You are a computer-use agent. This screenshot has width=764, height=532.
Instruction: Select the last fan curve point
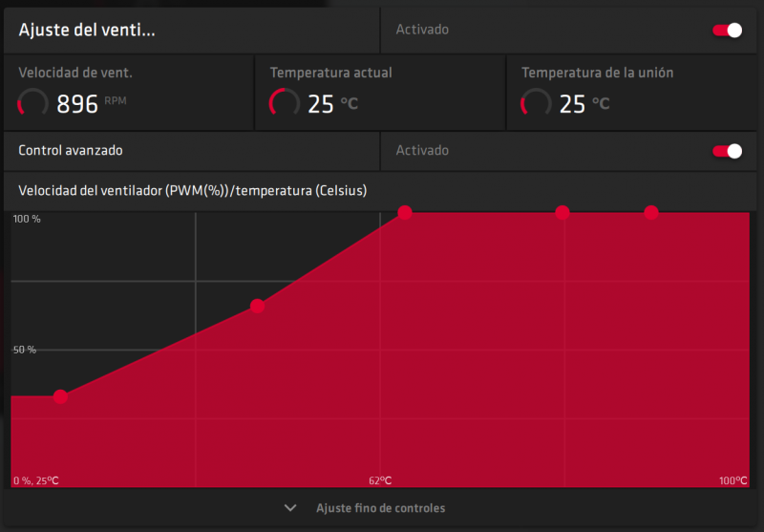pyautogui.click(x=651, y=212)
